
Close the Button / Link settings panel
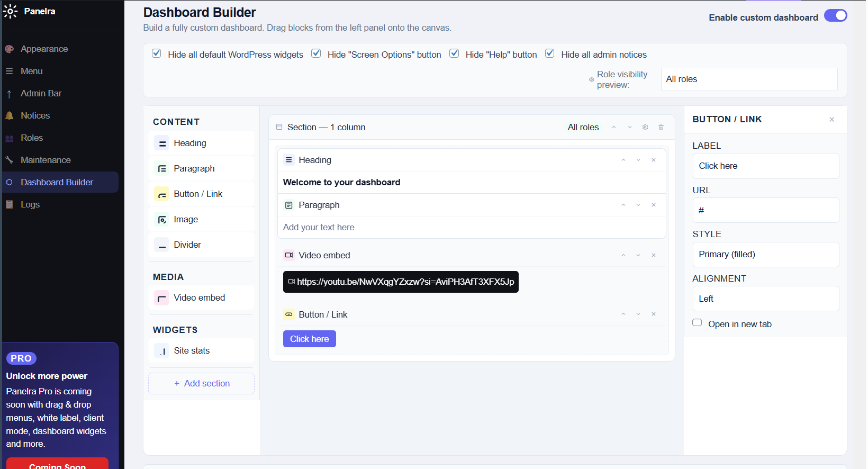pyautogui.click(x=832, y=120)
